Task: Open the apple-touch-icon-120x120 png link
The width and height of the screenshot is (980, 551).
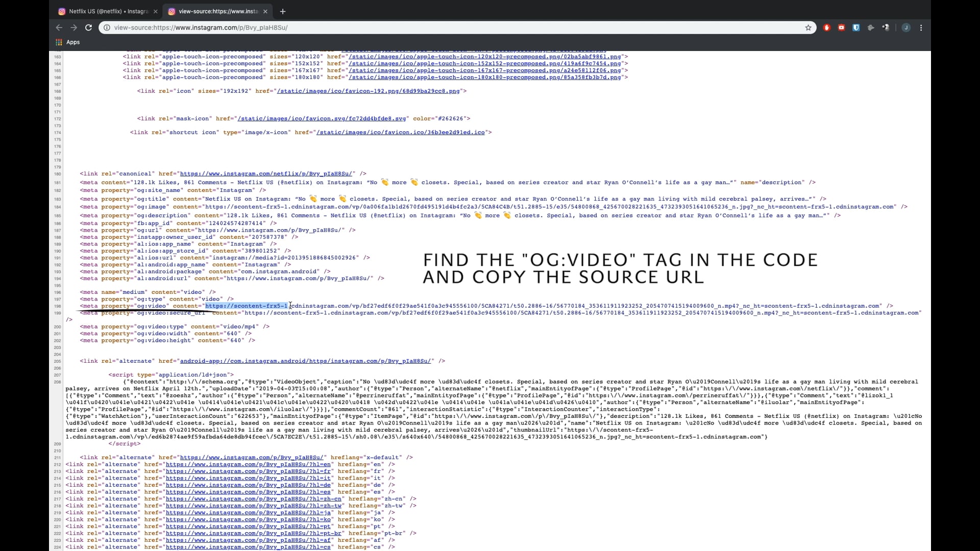Action: (485, 57)
